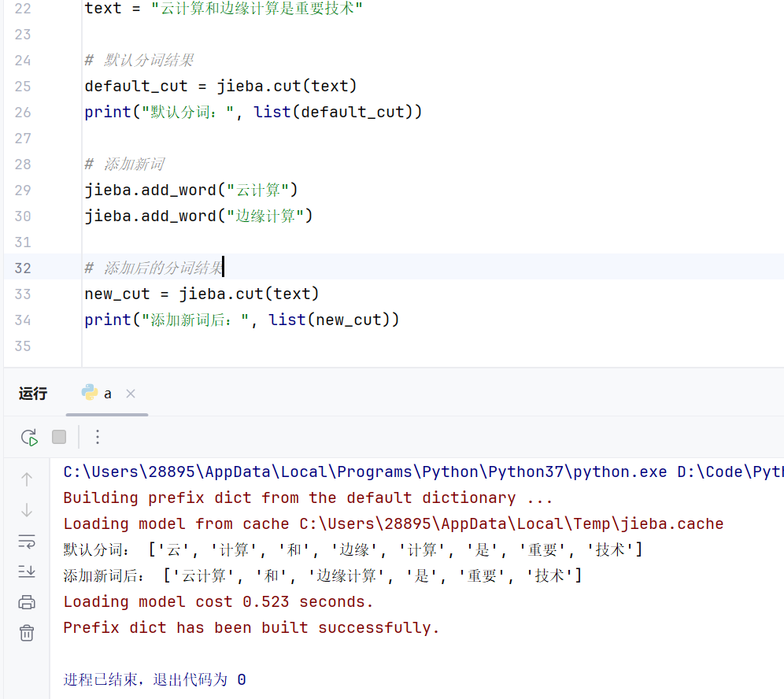The height and width of the screenshot is (699, 784).
Task: Click the 添加新词后 result output line
Action: (323, 576)
